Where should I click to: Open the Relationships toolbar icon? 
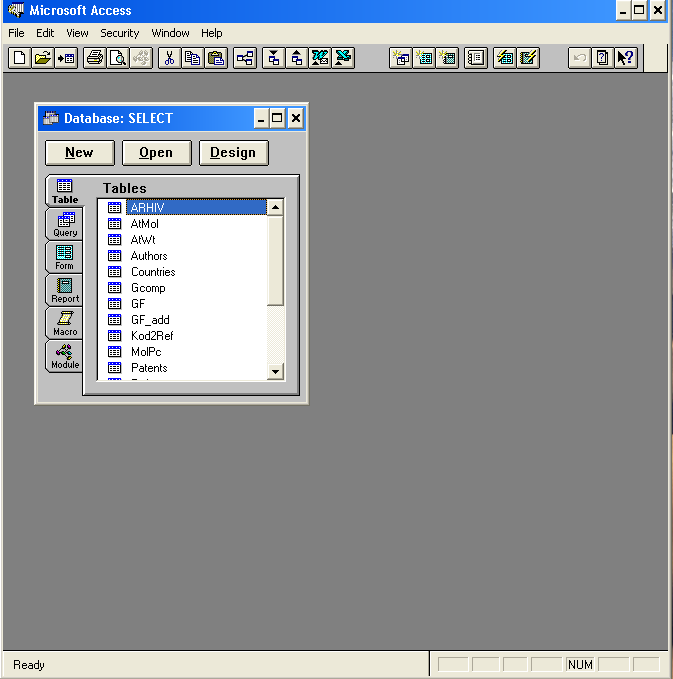click(x=244, y=58)
